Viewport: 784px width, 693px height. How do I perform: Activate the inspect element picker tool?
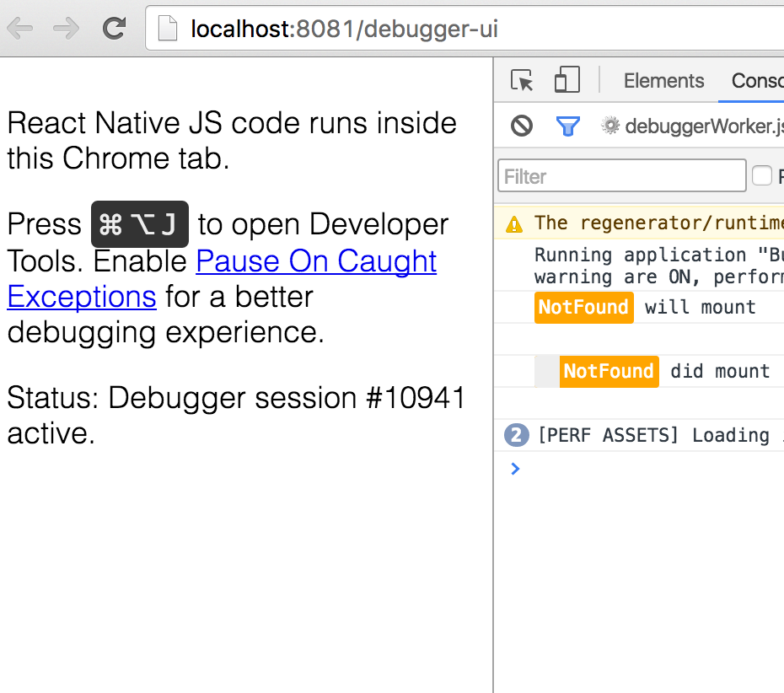[522, 80]
